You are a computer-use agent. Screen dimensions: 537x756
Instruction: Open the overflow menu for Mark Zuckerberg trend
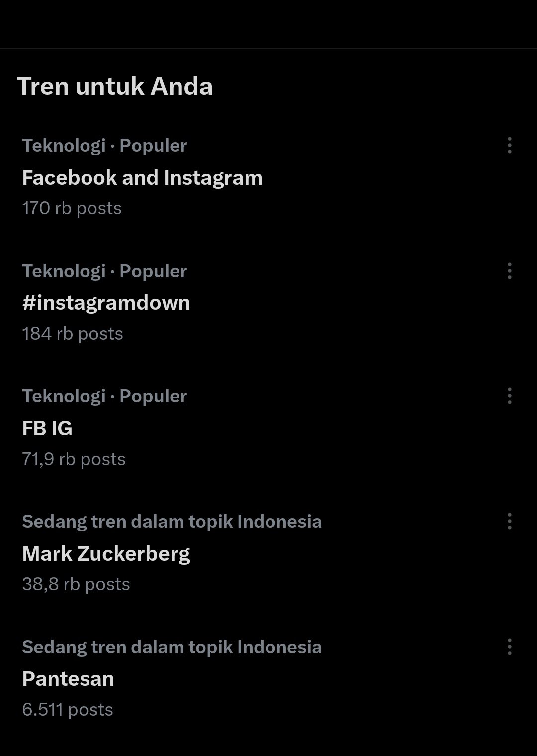509,521
